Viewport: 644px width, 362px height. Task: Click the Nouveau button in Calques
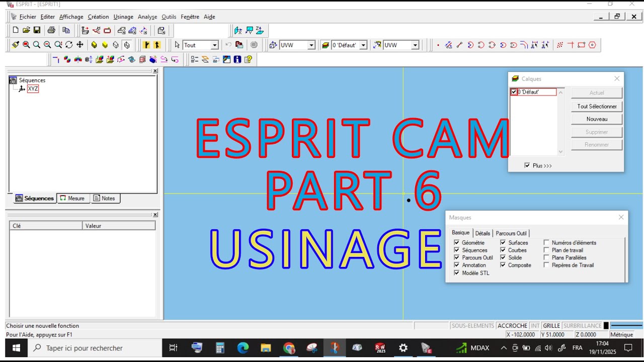click(x=597, y=119)
